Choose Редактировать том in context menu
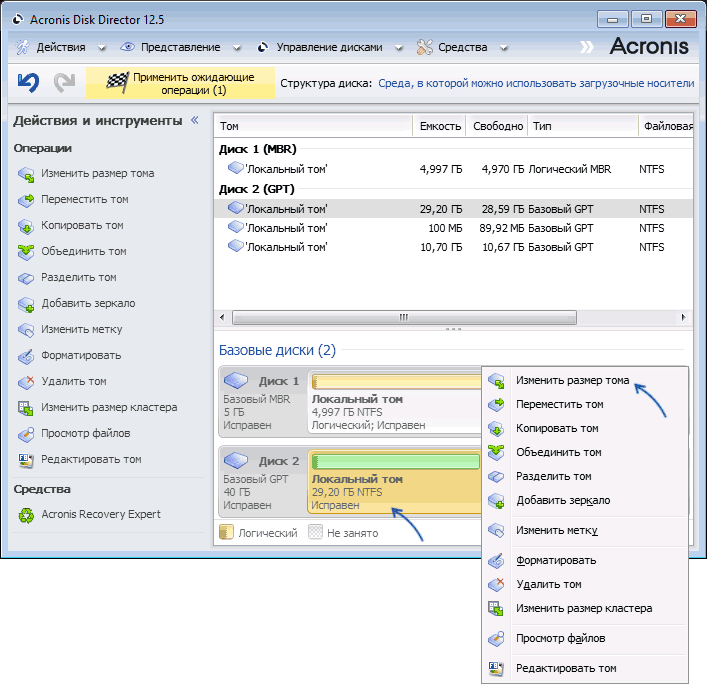The image size is (707, 684). (x=585, y=668)
